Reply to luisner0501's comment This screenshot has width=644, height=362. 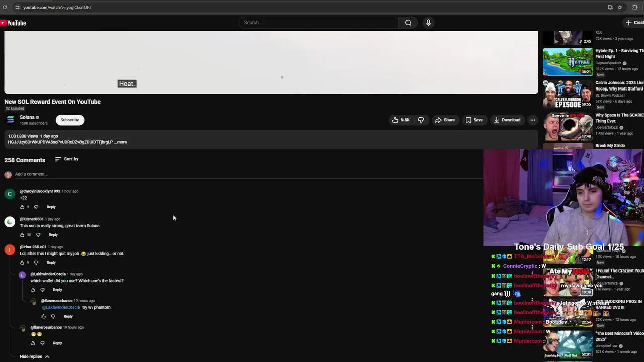[x=53, y=235]
